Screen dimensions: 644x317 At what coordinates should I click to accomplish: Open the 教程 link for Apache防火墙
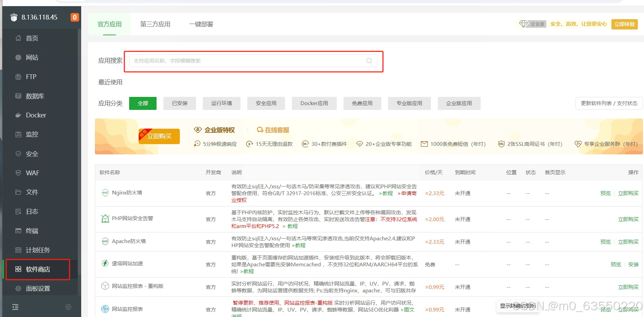300,245
